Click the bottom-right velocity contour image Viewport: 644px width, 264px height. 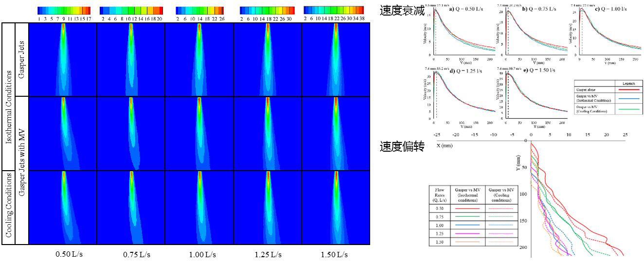336,207
